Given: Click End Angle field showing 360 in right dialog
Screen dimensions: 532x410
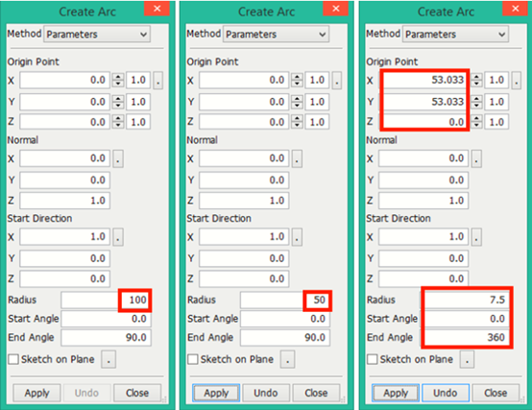Looking at the screenshot, I should (x=465, y=337).
